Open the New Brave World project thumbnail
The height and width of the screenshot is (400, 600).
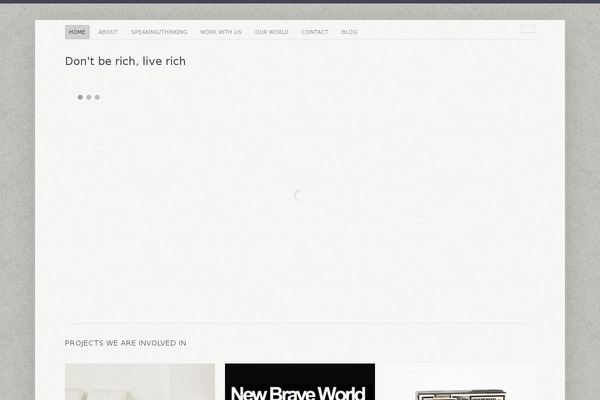(300, 382)
